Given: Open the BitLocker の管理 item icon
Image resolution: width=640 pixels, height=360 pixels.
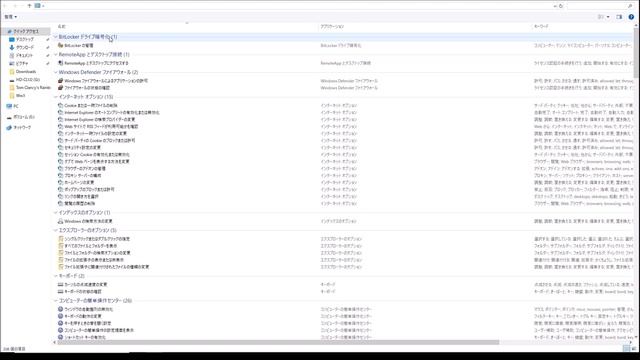Looking at the screenshot, I should (x=60, y=46).
